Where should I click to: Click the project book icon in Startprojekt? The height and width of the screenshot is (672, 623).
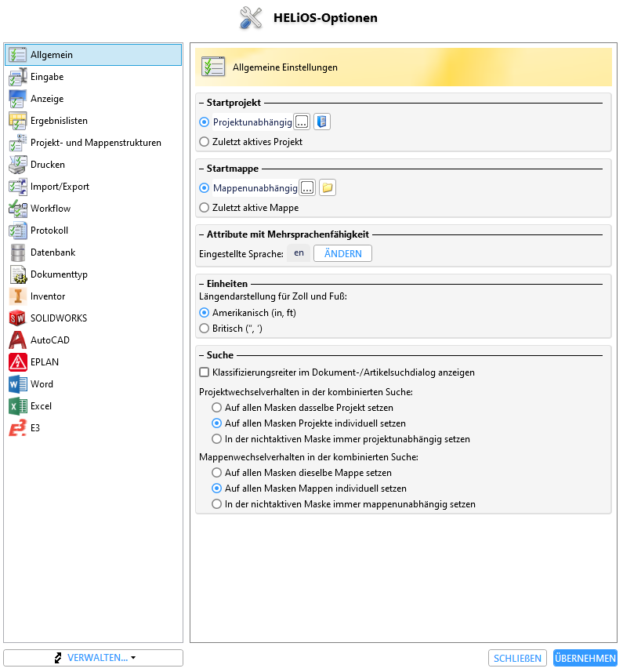322,122
